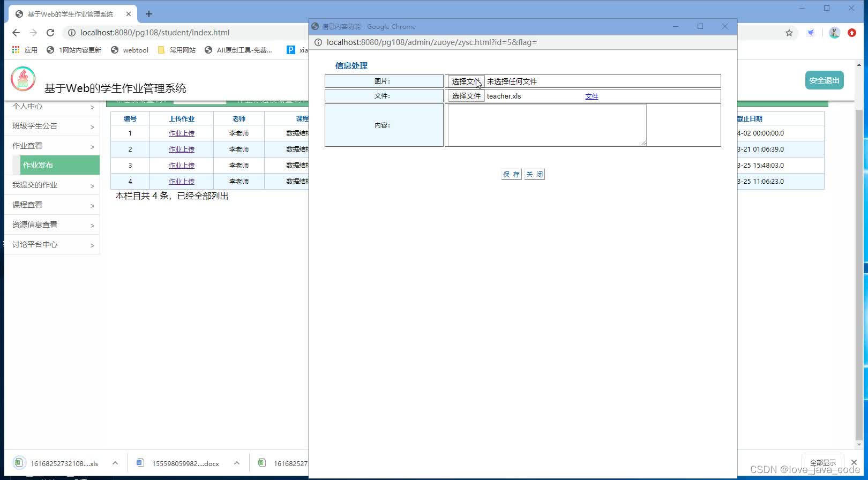The width and height of the screenshot is (868, 480).
Task: Click 选择文件 button for 文件 row
Action: (x=466, y=96)
